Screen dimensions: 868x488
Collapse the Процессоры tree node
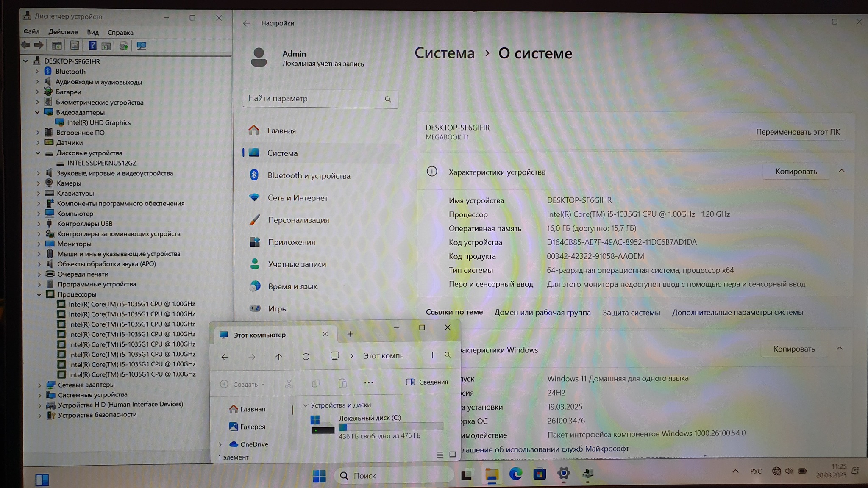click(39, 294)
